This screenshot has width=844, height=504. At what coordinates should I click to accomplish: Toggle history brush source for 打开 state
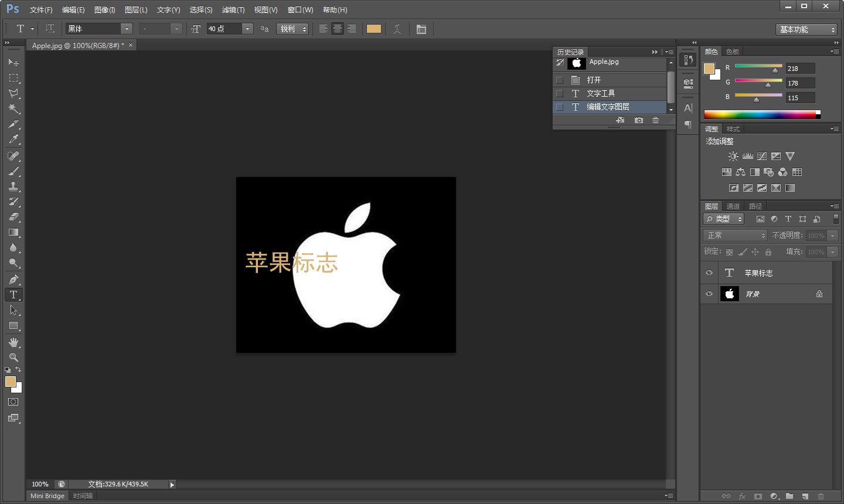[x=559, y=80]
